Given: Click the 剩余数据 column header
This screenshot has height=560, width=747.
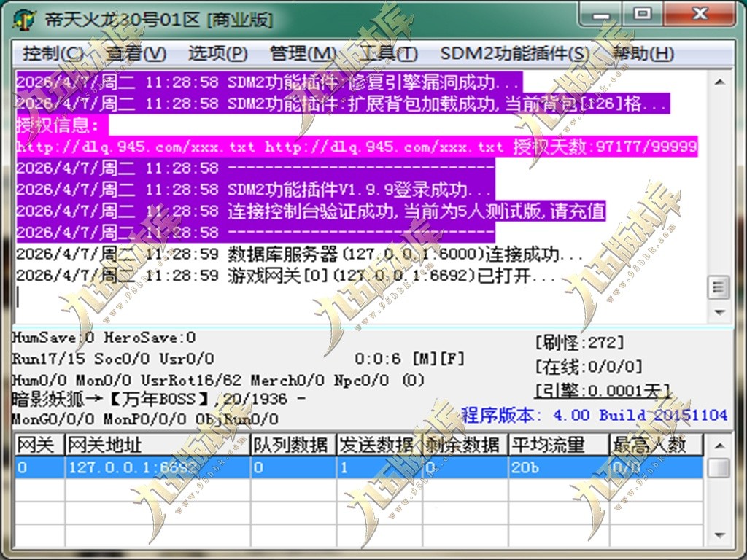Looking at the screenshot, I should point(465,446).
